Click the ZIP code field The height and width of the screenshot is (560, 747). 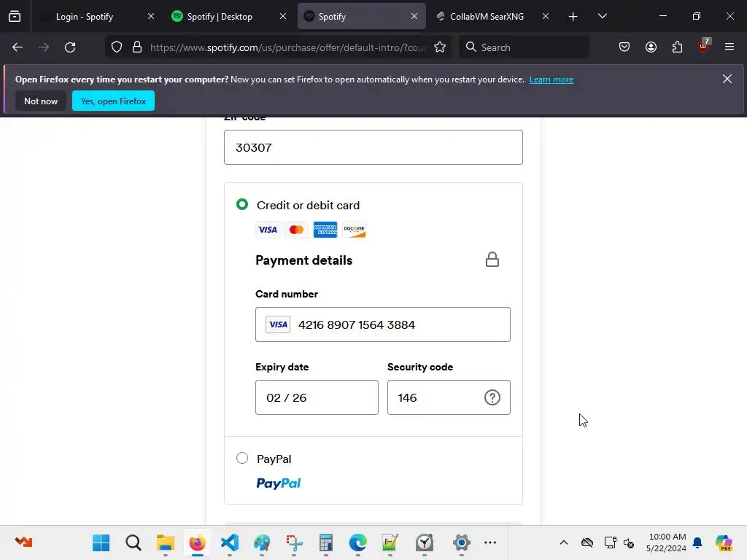(x=373, y=147)
